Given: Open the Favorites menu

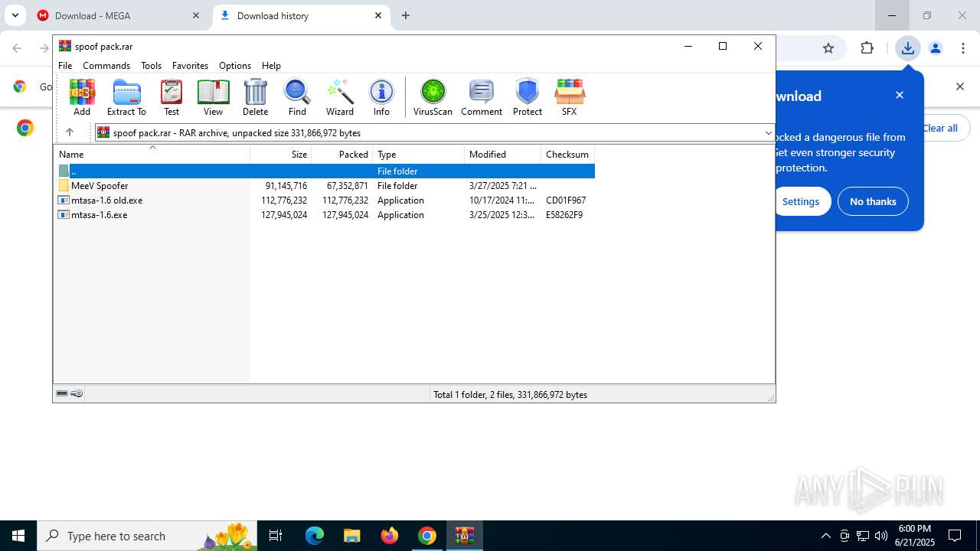Looking at the screenshot, I should [190, 66].
